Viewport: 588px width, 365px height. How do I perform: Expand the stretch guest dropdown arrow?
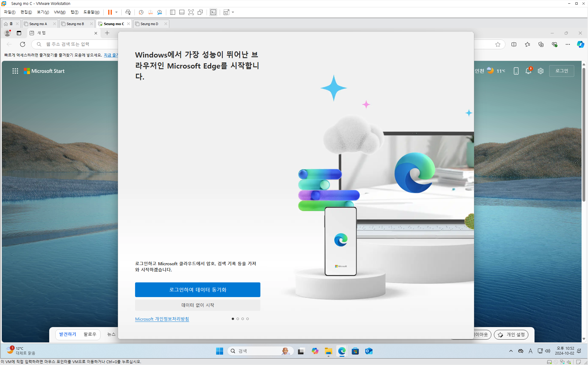[233, 12]
